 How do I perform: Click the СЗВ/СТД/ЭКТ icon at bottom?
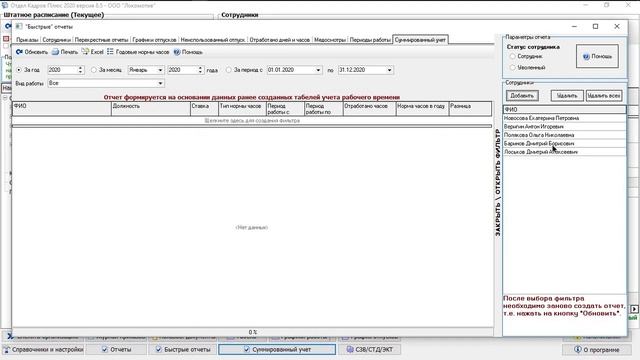tap(350, 349)
